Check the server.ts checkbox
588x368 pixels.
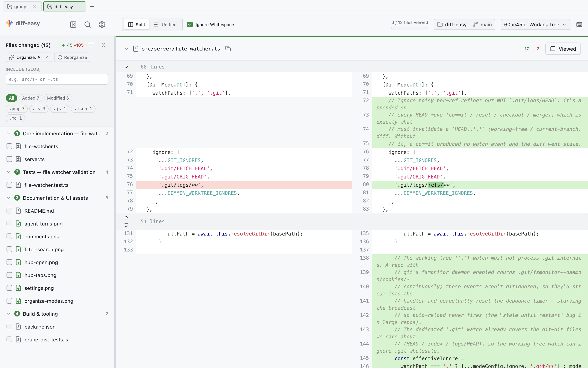9,159
